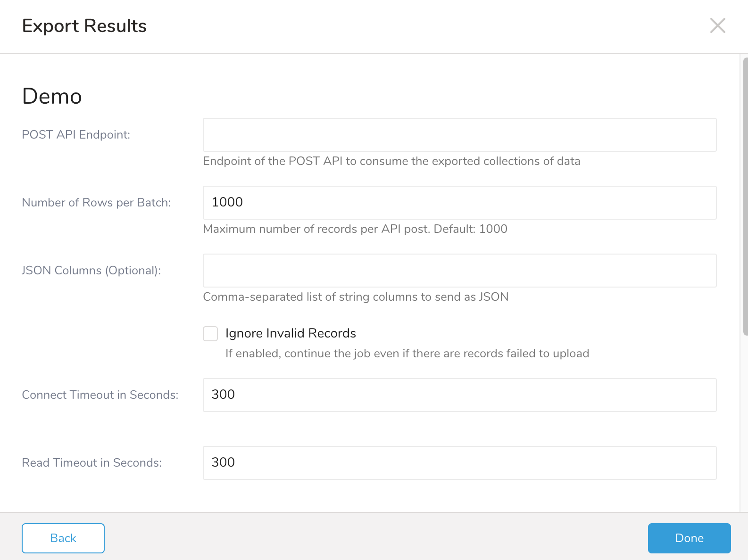Click the Export Results dialog title
The image size is (748, 560).
(x=84, y=26)
